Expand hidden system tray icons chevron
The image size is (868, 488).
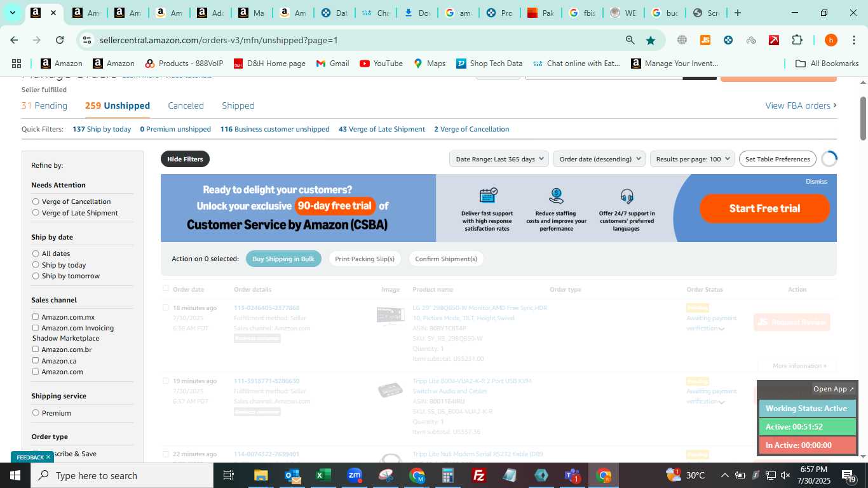pyautogui.click(x=724, y=475)
